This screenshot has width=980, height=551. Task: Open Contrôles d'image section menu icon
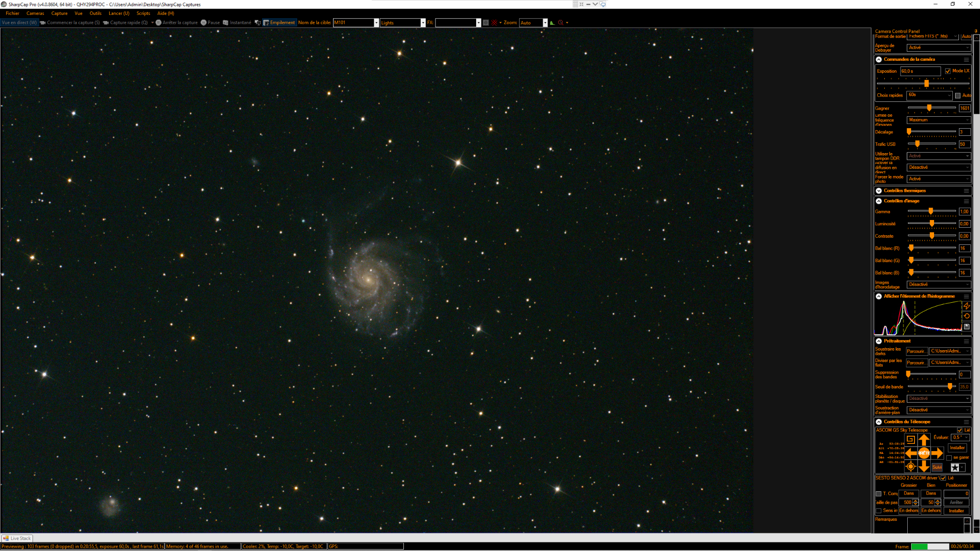coord(966,201)
